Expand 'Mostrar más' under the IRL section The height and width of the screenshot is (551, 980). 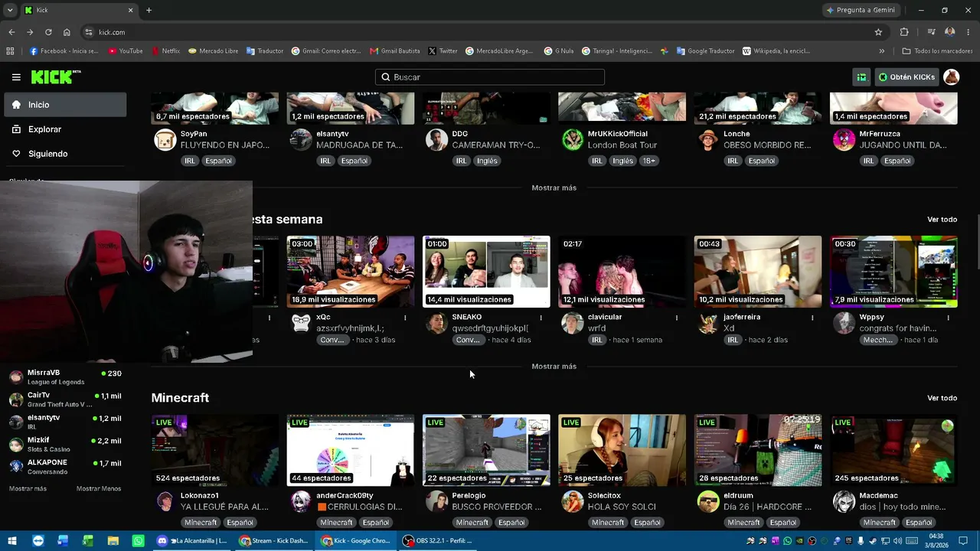[554, 187]
